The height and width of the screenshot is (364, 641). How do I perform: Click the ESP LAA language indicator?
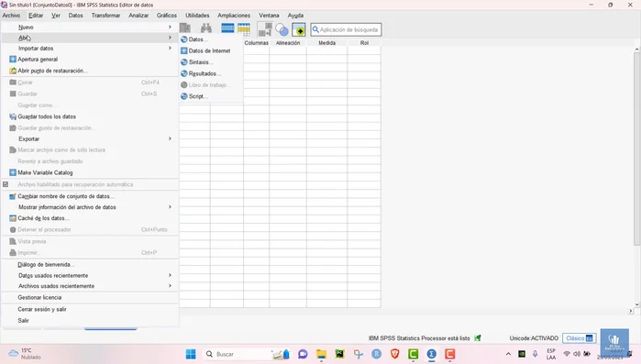click(x=551, y=354)
